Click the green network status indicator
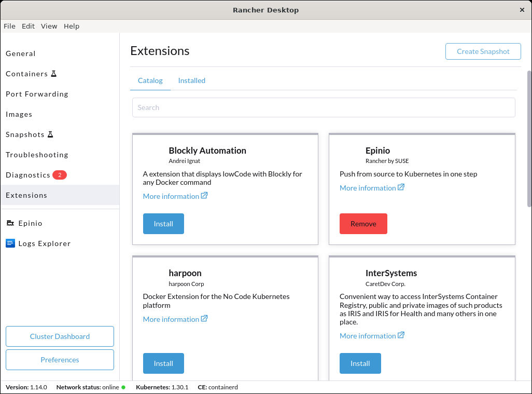The image size is (532, 394). [x=123, y=387]
